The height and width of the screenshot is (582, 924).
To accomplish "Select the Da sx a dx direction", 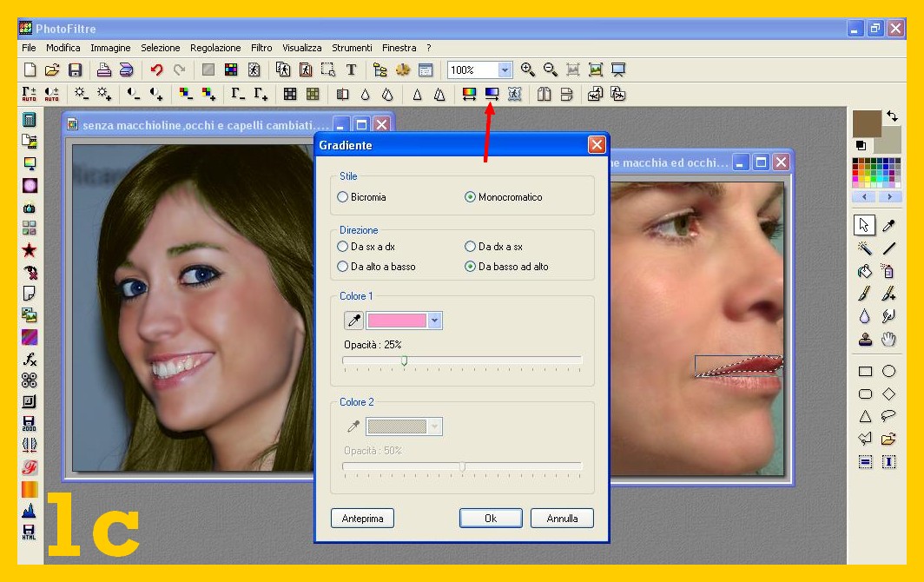I will [x=343, y=247].
